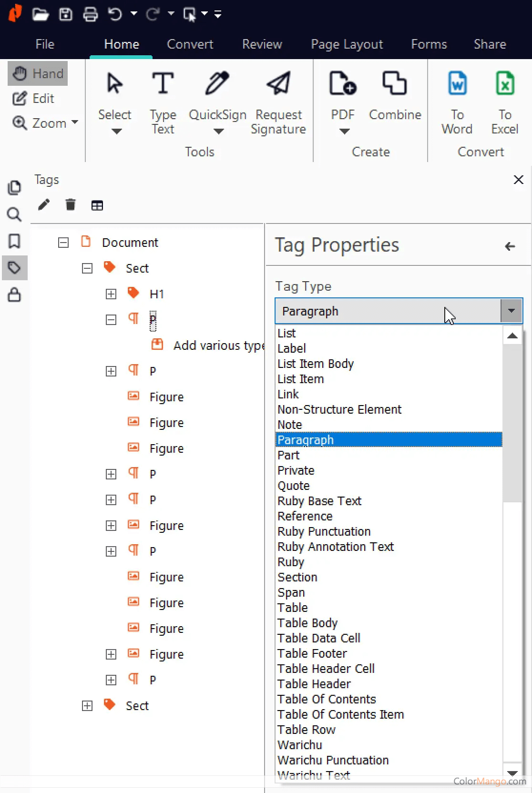Viewport: 532px width, 793px height.
Task: Open the Security lock sidebar panel
Action: pyautogui.click(x=14, y=295)
